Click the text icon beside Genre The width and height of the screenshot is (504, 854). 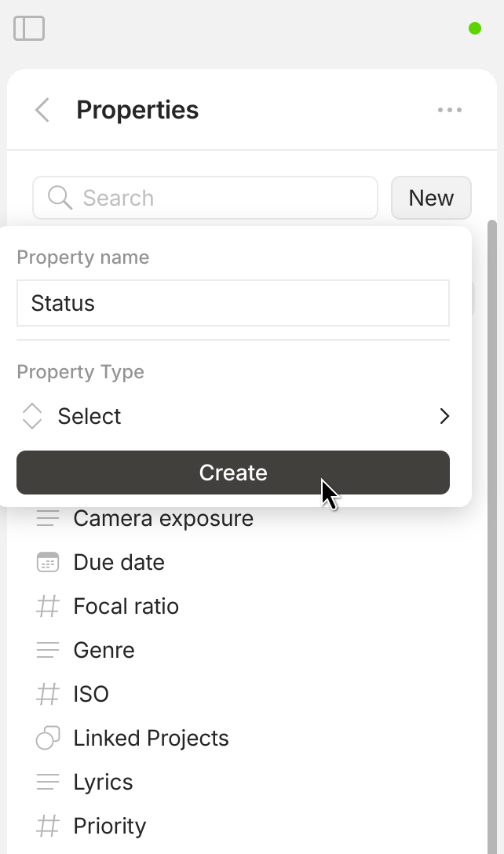[48, 650]
